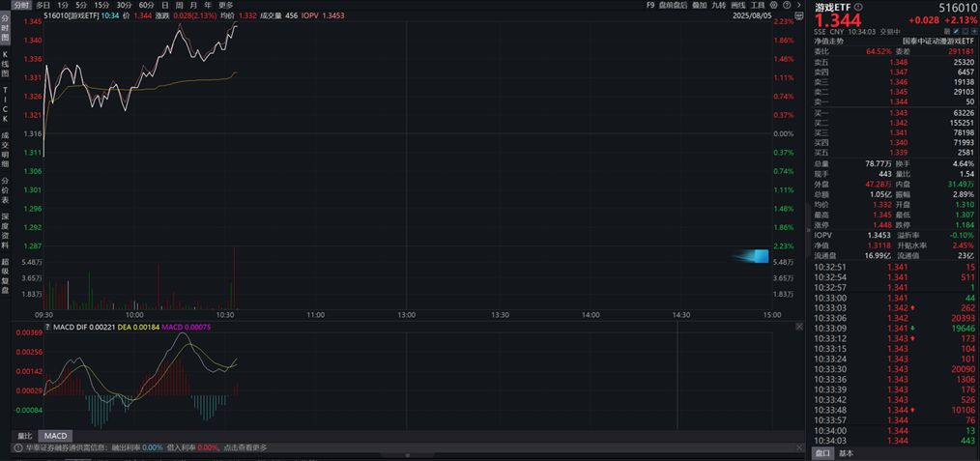Click the blue floating widget on chart

pos(754,256)
